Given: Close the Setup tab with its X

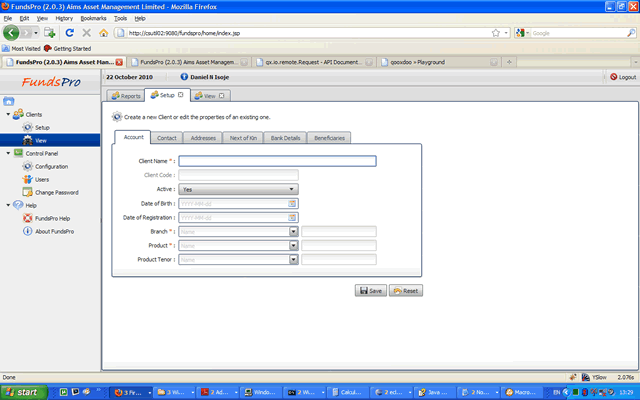Looking at the screenshot, I should point(181,96).
